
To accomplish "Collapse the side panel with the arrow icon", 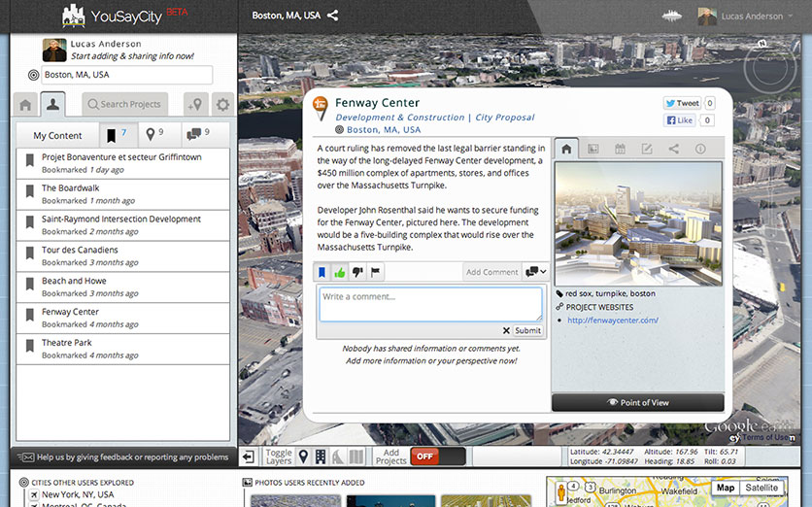I will (x=249, y=456).
